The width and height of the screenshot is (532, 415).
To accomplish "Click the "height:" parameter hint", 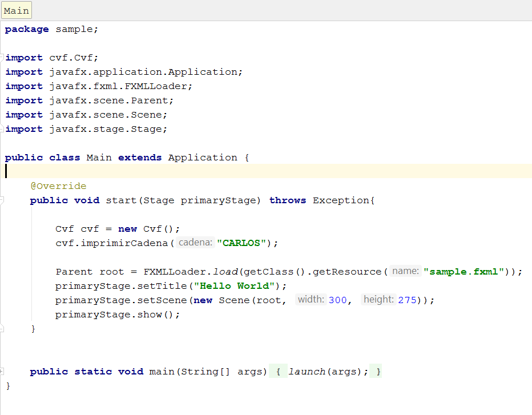I will tap(378, 300).
